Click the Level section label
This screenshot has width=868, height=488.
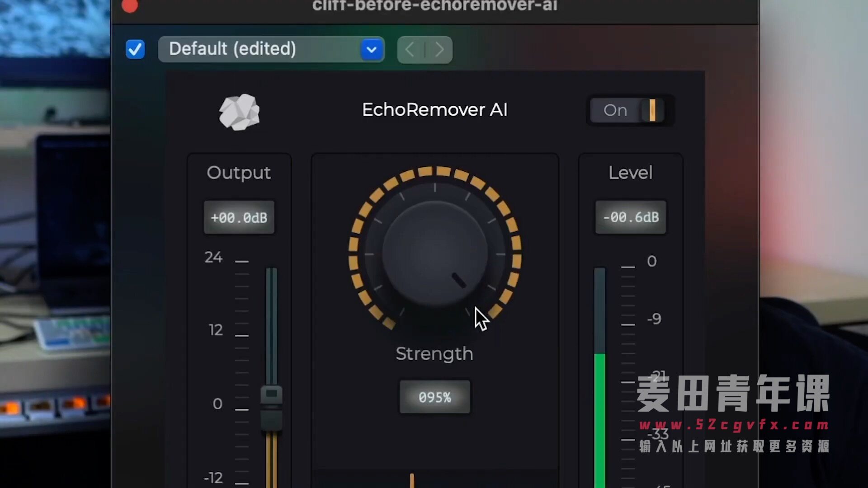[x=630, y=173]
